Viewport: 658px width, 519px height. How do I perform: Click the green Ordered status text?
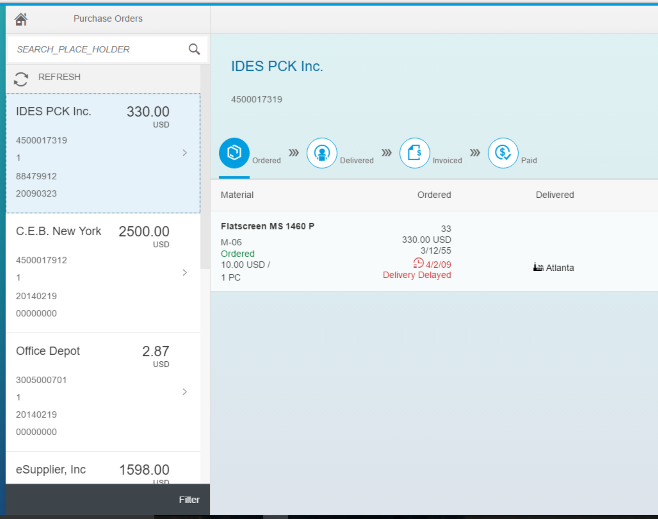coord(238,254)
